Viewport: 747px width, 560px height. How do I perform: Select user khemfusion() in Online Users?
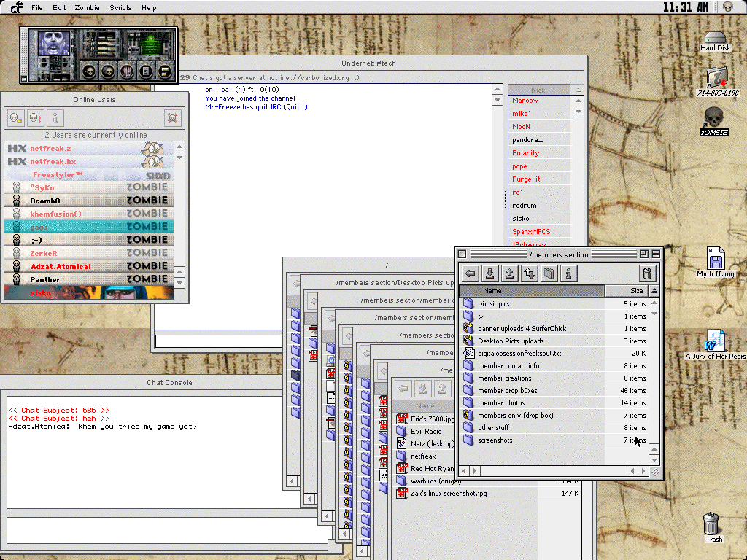(89, 214)
